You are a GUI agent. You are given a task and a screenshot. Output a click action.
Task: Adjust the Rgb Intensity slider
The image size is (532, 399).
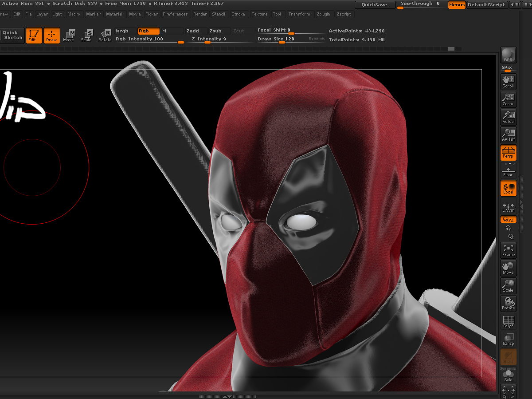click(150, 39)
